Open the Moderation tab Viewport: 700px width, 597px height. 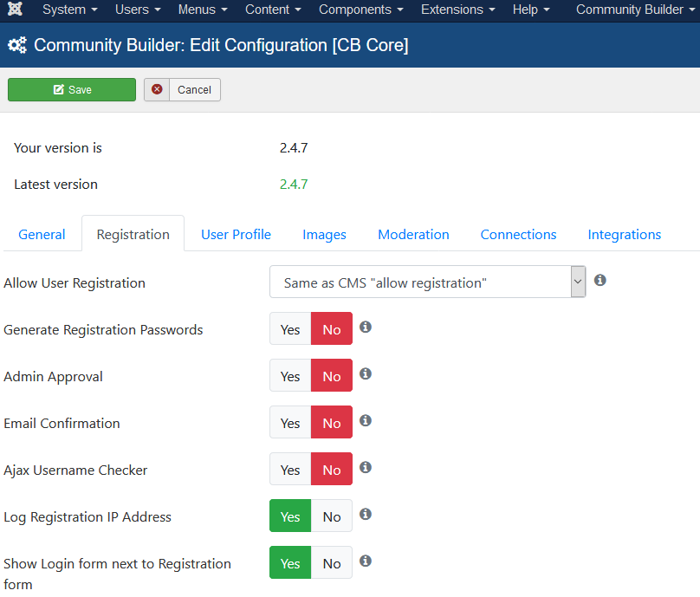413,234
